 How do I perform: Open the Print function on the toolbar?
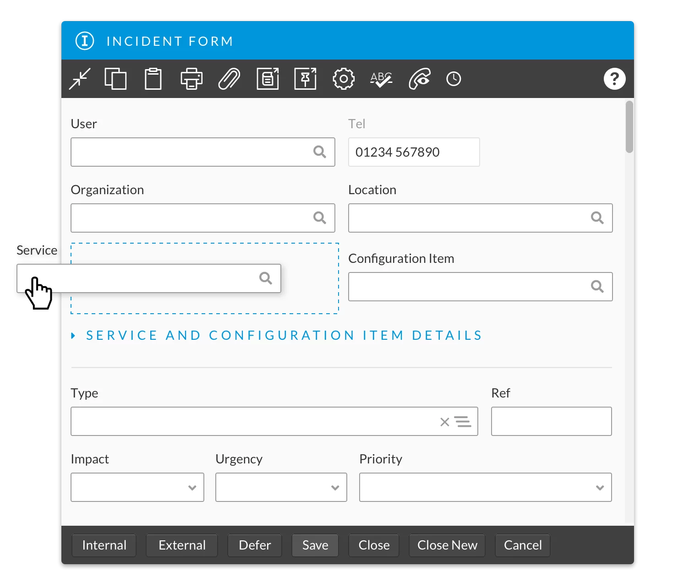(x=191, y=79)
